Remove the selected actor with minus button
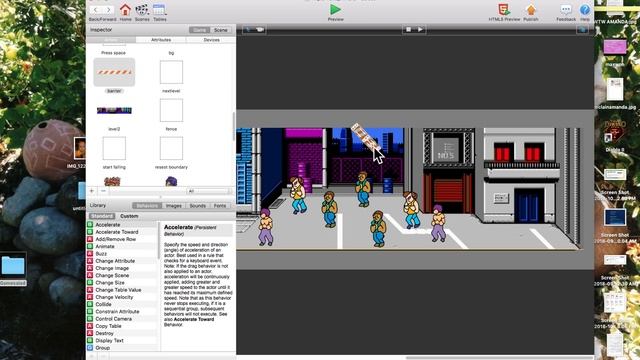This screenshot has height=360, width=640. [103, 191]
